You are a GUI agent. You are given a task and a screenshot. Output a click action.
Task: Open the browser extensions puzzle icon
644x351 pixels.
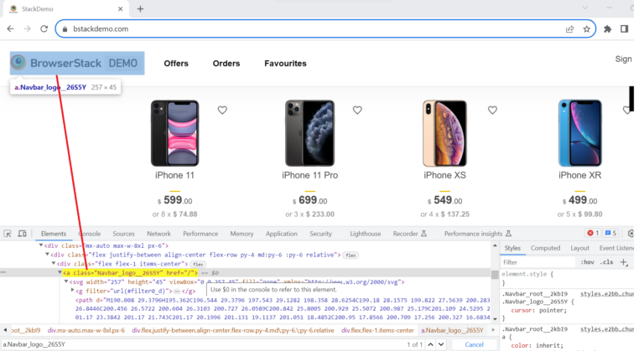click(x=605, y=28)
